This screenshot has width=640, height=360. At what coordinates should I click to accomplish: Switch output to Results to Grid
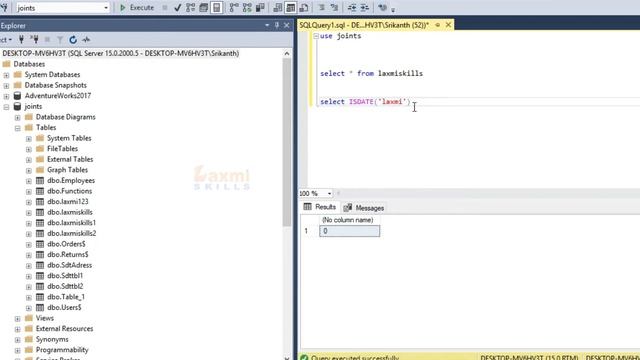point(291,8)
